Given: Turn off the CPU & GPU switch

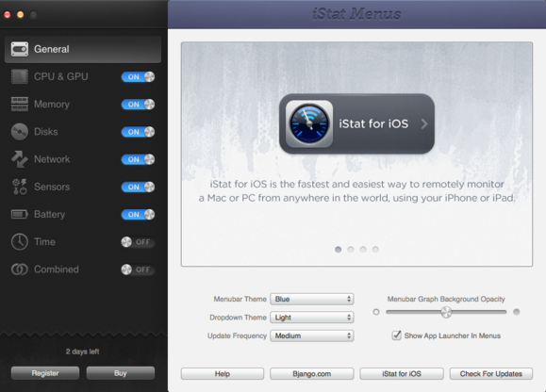Looking at the screenshot, I should pyautogui.click(x=139, y=77).
